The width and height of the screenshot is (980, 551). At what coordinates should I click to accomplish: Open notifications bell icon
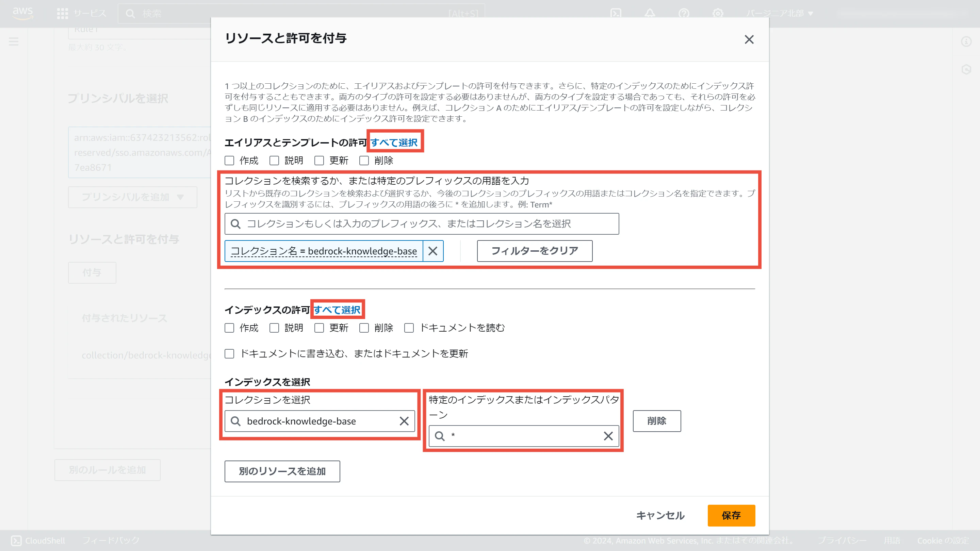pyautogui.click(x=650, y=14)
